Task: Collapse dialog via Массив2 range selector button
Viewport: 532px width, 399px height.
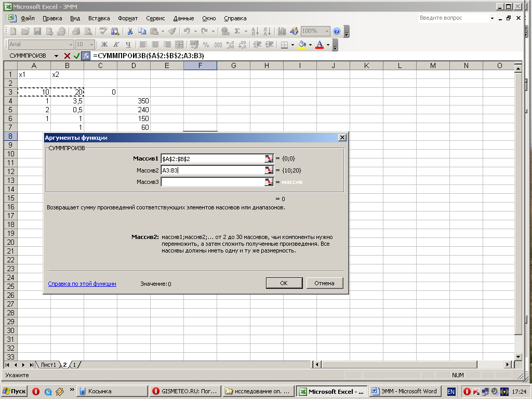Action: [x=269, y=170]
